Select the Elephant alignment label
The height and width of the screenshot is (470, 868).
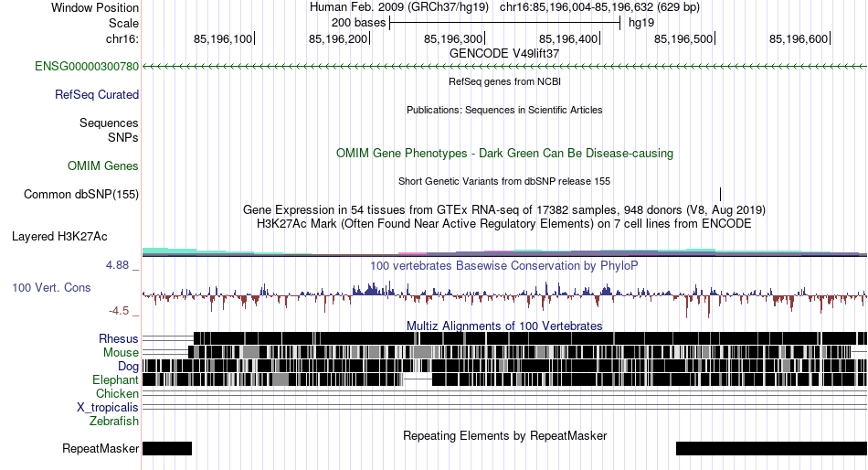point(116,380)
